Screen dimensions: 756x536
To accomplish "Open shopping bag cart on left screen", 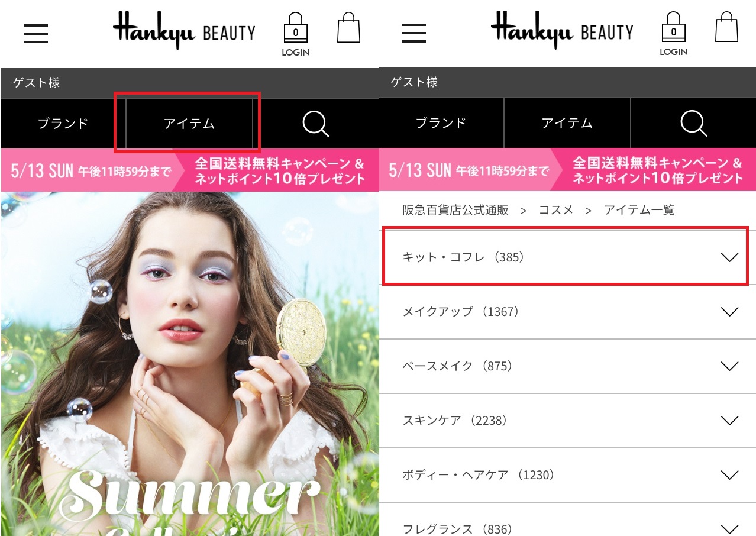I will click(348, 28).
